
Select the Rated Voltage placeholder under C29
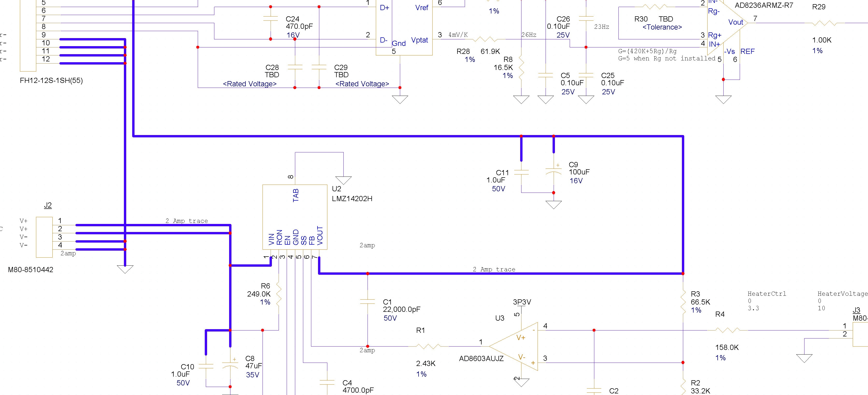click(362, 84)
